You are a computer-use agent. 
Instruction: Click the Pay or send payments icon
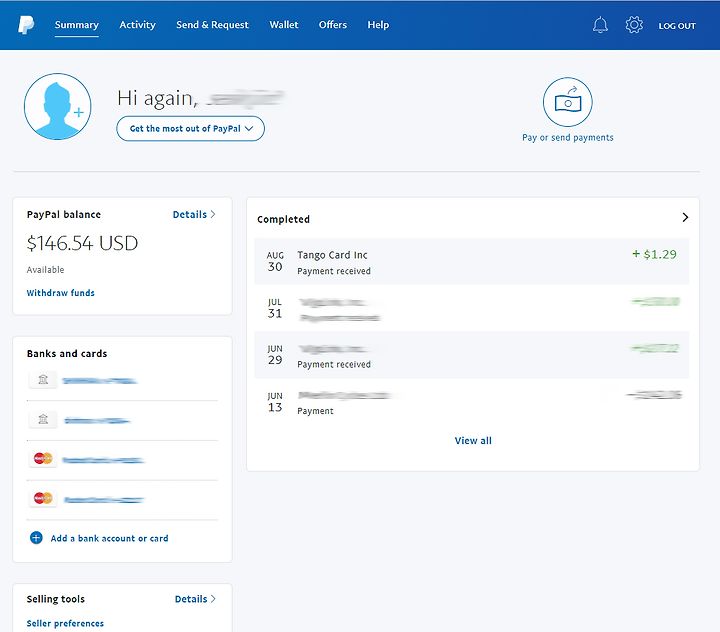568,102
